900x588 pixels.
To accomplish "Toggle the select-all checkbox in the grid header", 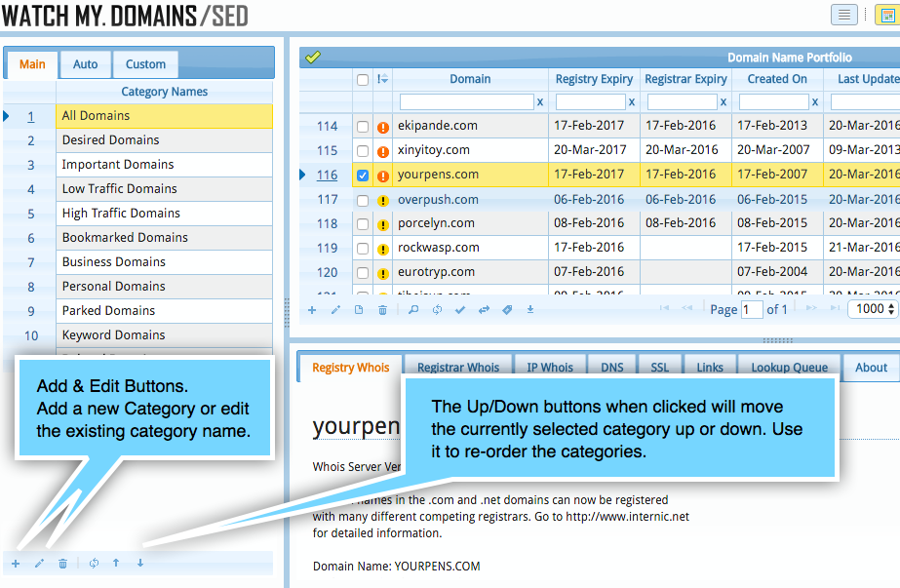I will (x=362, y=80).
